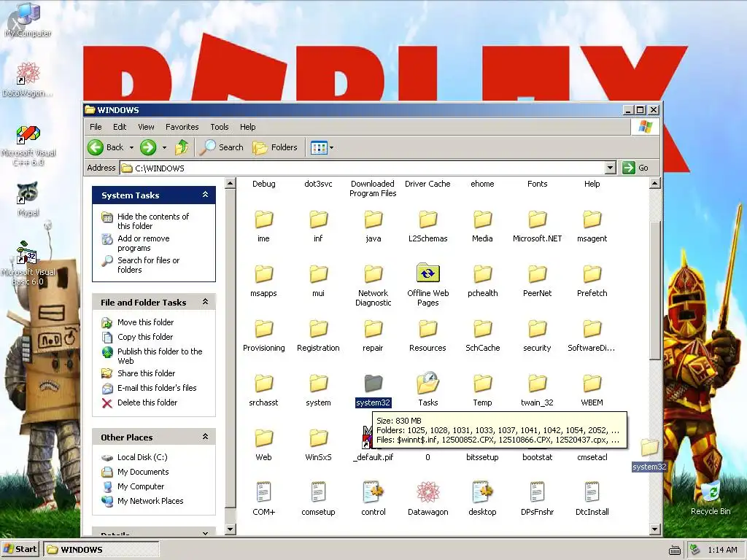Viewport: 747px width, 560px height.
Task: Click Hide the contents of this folder
Action: pos(153,221)
